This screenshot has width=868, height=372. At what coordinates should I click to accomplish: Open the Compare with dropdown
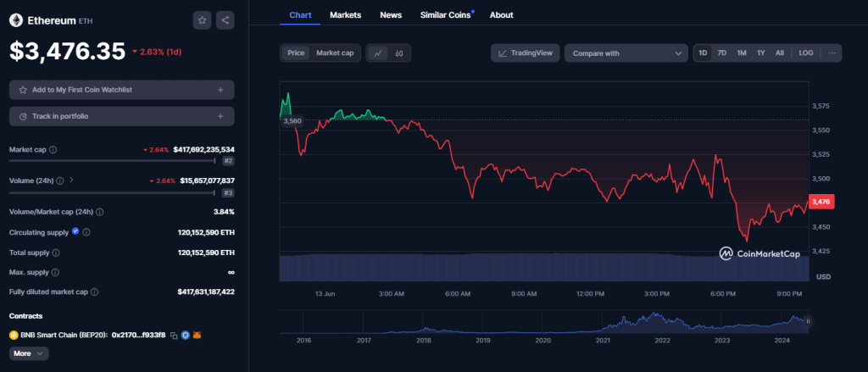pos(626,53)
